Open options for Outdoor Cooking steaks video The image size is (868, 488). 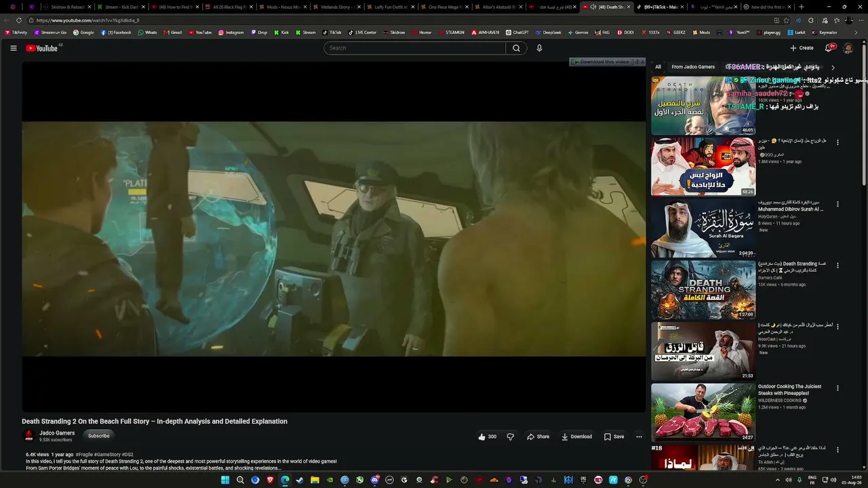pos(837,388)
